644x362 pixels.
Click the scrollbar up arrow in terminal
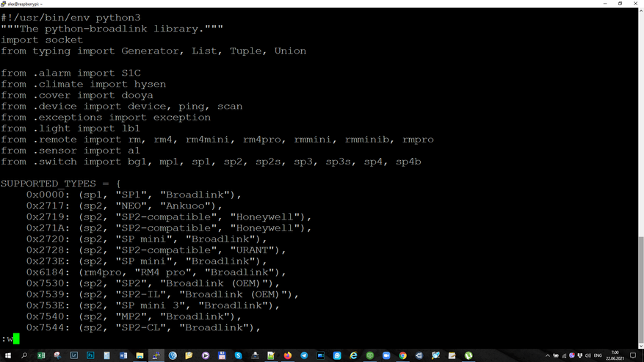641,11
